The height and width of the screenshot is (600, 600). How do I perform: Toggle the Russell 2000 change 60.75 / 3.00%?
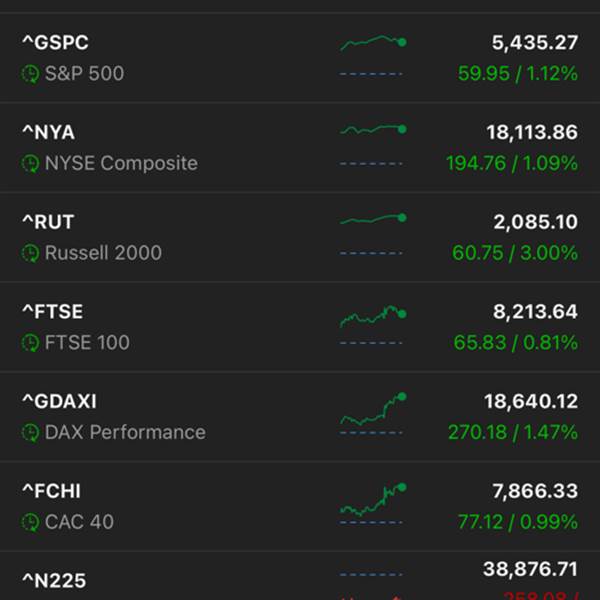[x=515, y=253]
